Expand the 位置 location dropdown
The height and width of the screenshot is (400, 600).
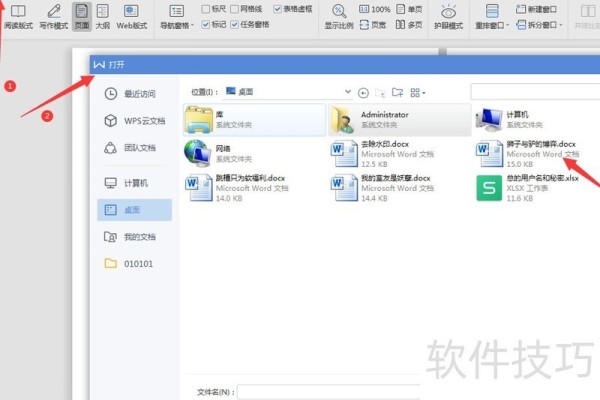click(347, 92)
